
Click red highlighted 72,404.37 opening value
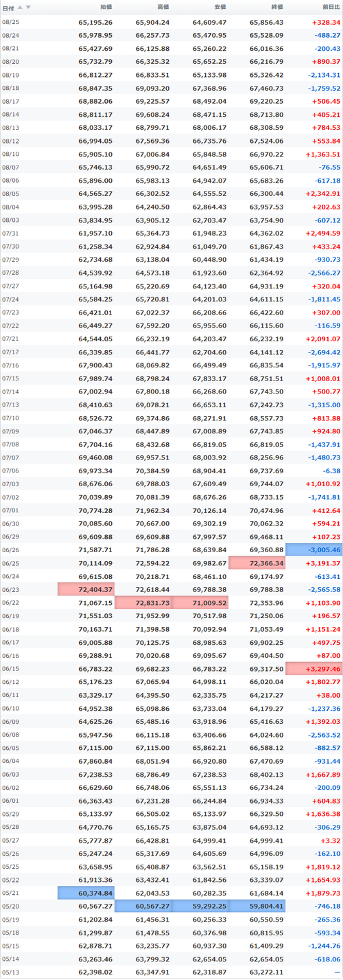(x=86, y=589)
